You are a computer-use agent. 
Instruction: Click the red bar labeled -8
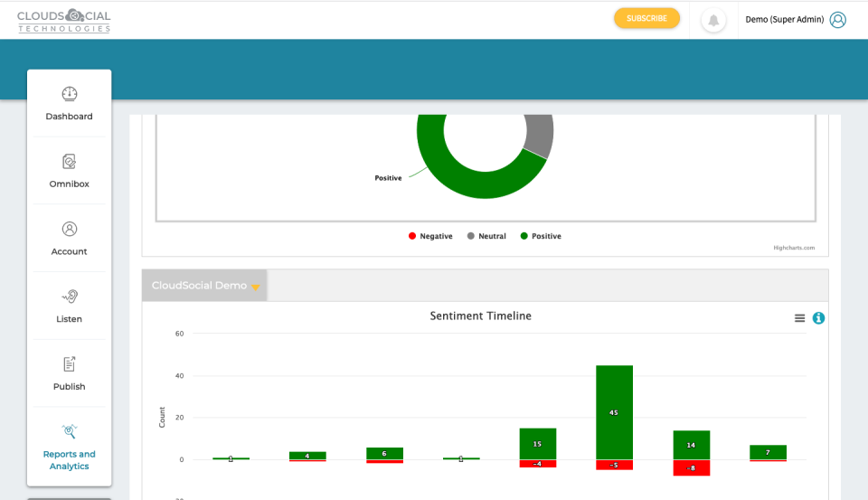point(692,467)
